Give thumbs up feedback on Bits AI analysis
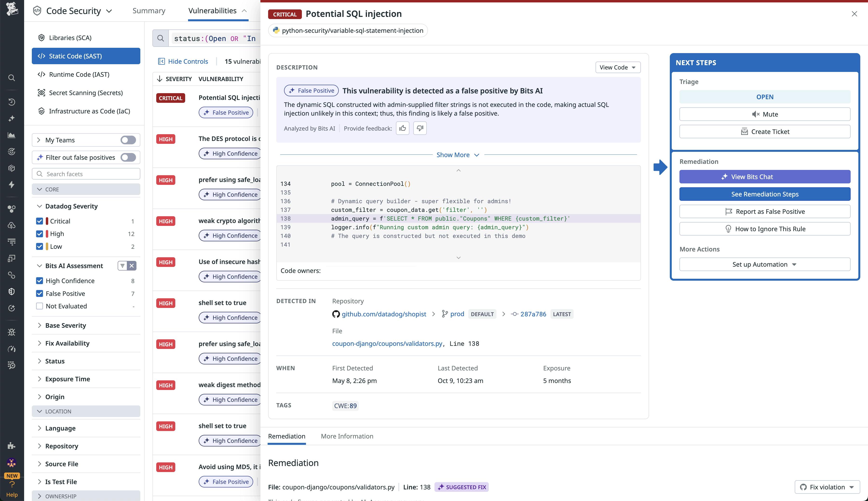 (x=403, y=128)
